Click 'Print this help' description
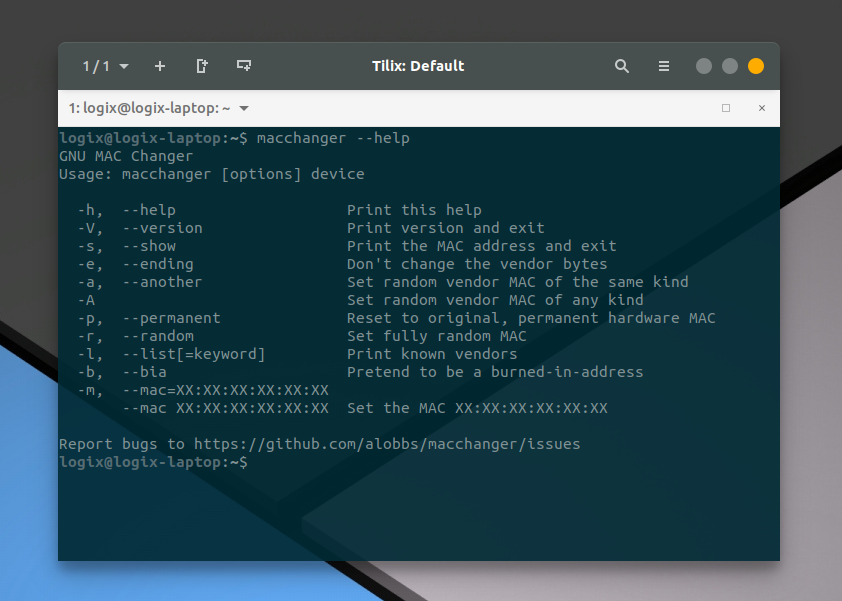The width and height of the screenshot is (842, 601). tap(414, 210)
